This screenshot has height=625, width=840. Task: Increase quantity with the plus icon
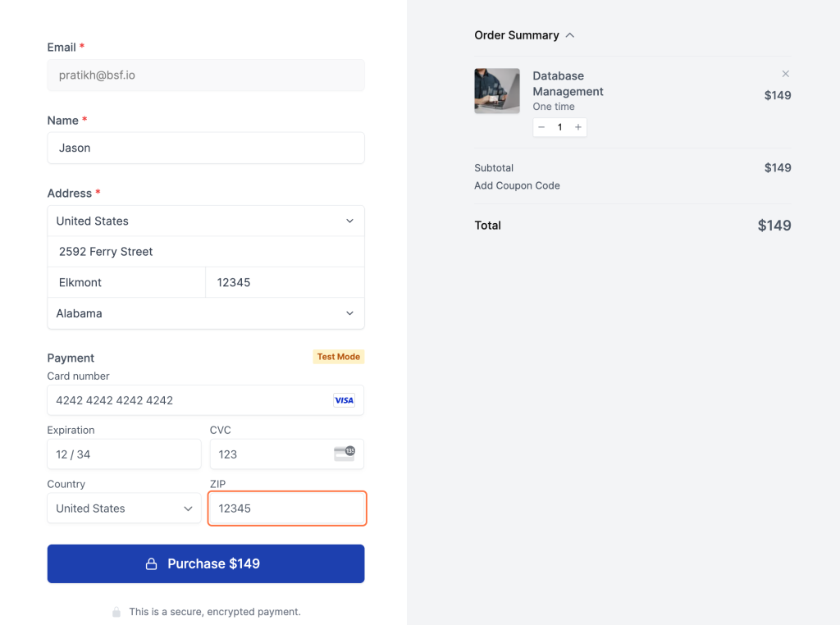pos(578,127)
